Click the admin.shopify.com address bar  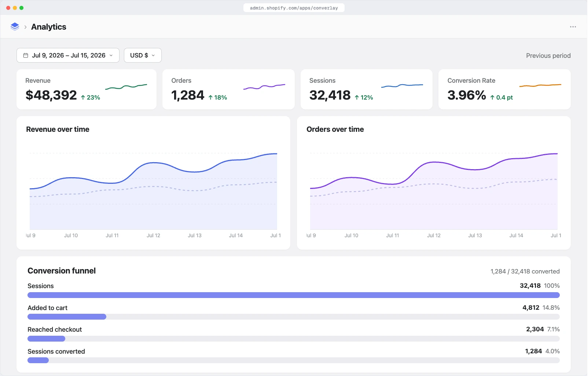294,8
